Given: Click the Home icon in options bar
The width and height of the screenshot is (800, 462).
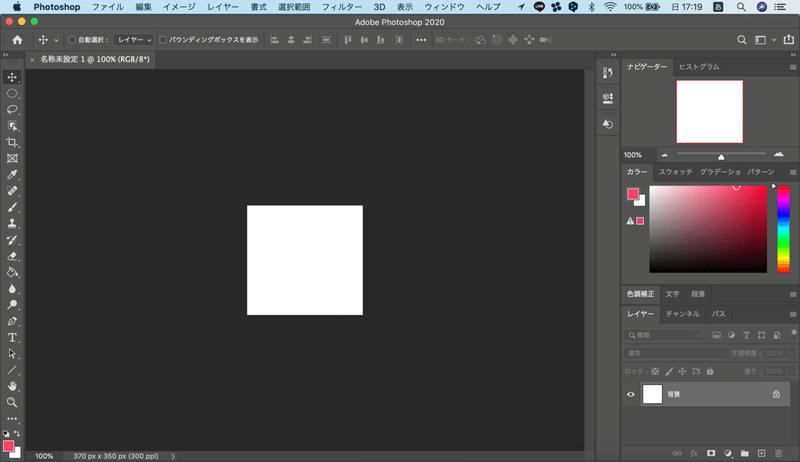Looking at the screenshot, I should pos(17,40).
